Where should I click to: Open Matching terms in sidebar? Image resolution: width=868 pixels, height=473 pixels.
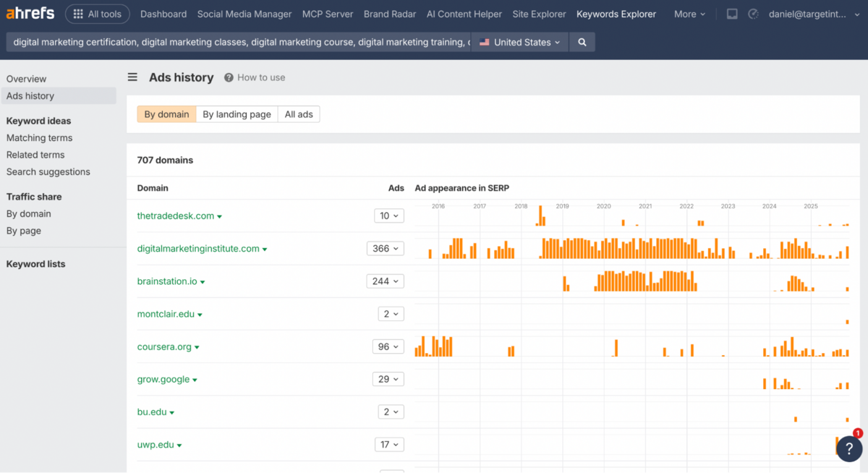point(39,137)
